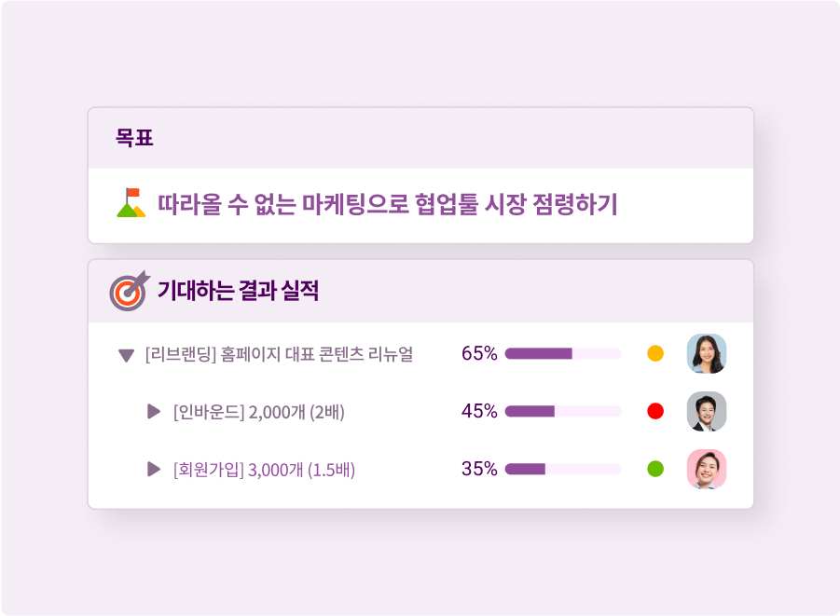Open the [리브랜딩] 홈페이지 대표 콘텐츠 리뉴얼 item
The image size is (840, 616).
pyautogui.click(x=279, y=354)
